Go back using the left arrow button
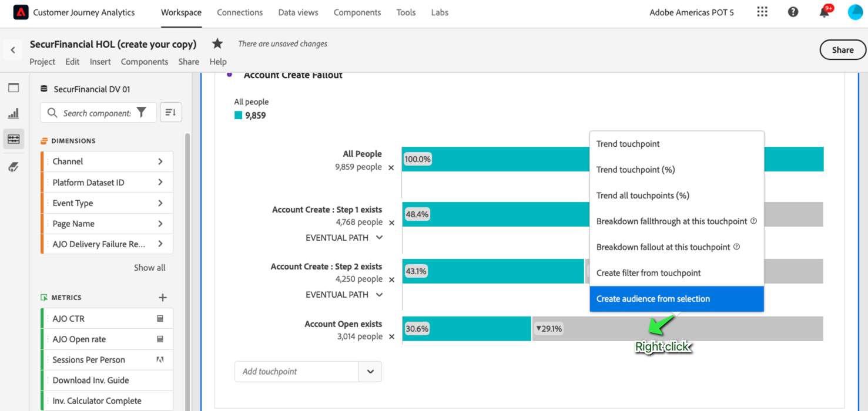The width and height of the screenshot is (868, 411). pyautogui.click(x=13, y=50)
